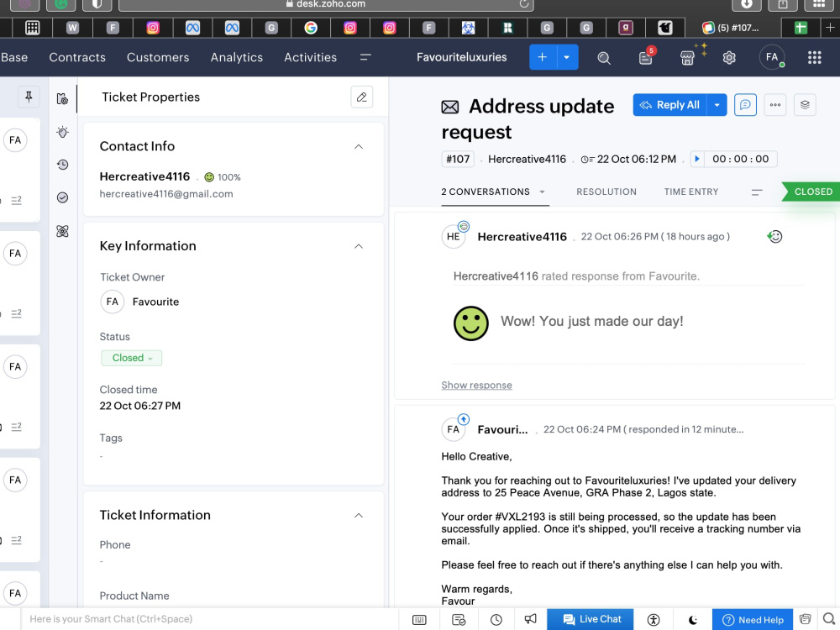Open Hercreative4116 contact in Contact Info

[x=144, y=176]
